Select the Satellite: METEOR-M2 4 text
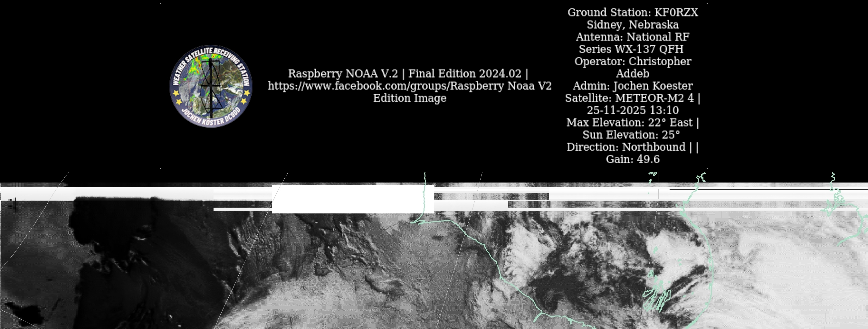 pos(629,98)
